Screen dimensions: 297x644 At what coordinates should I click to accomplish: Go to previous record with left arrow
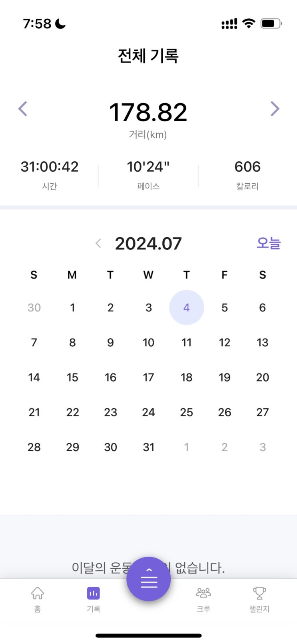[x=23, y=108]
